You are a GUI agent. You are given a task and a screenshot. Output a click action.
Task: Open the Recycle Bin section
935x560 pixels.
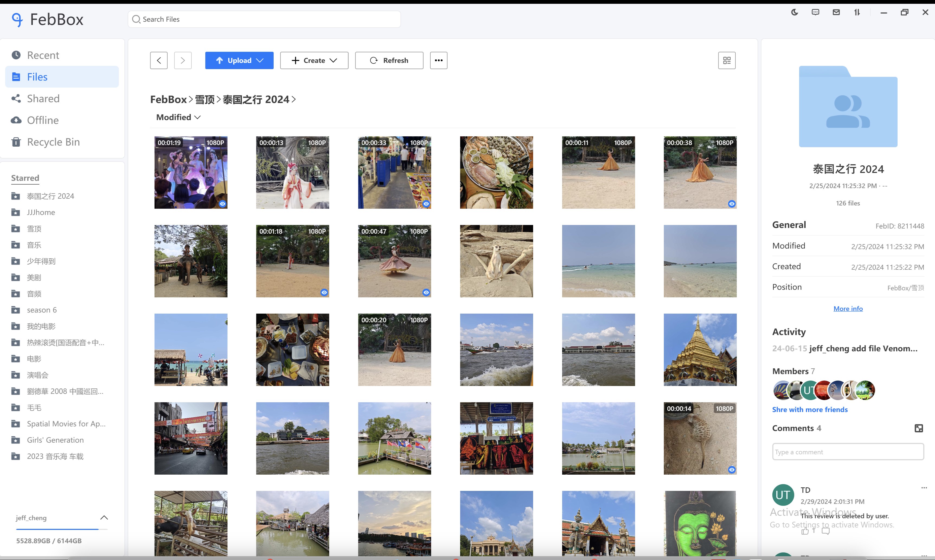[x=53, y=142]
